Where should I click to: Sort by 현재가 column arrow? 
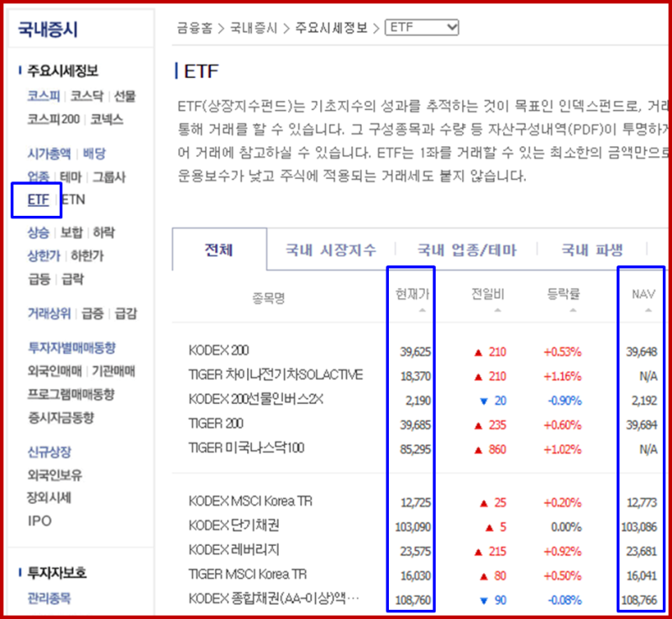click(423, 310)
